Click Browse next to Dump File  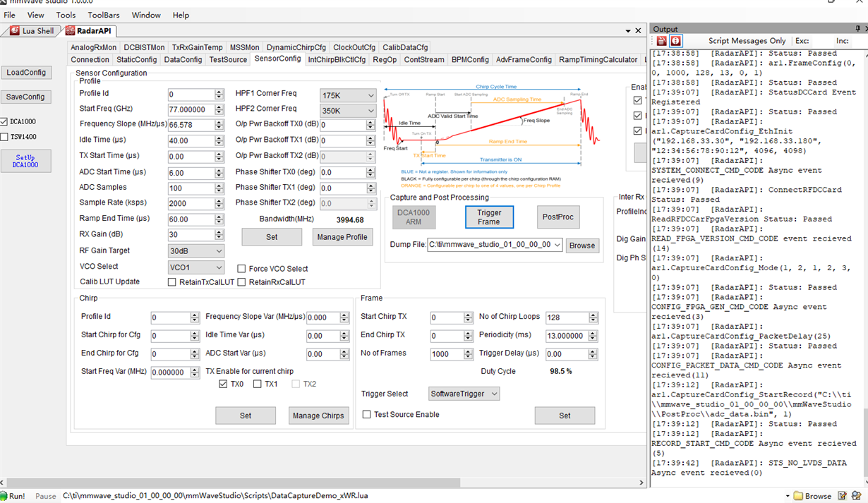tap(582, 246)
